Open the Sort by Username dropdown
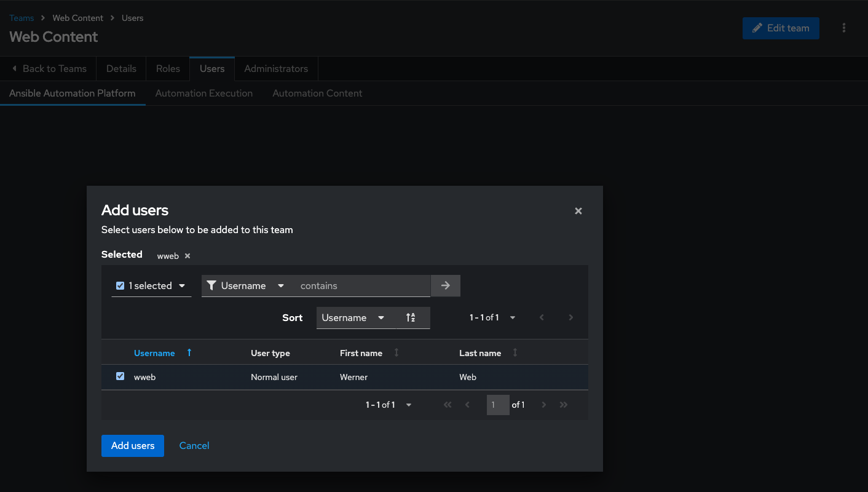 pyautogui.click(x=353, y=318)
